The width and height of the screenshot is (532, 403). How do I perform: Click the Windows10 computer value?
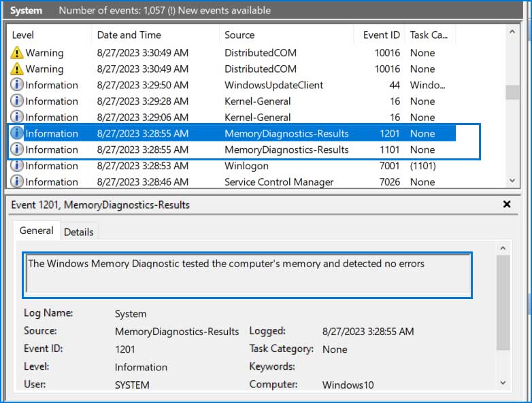[x=348, y=385]
